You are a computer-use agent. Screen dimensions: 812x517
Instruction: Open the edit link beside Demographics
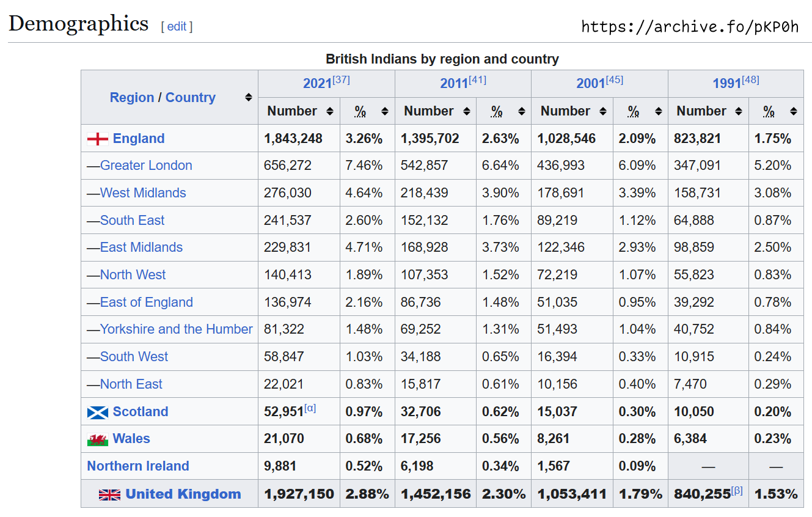tap(177, 26)
